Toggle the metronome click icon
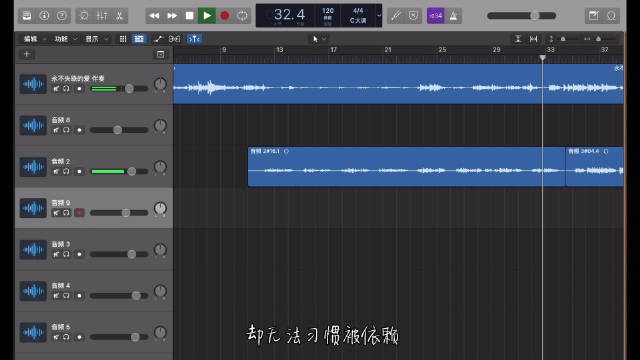 (x=453, y=16)
